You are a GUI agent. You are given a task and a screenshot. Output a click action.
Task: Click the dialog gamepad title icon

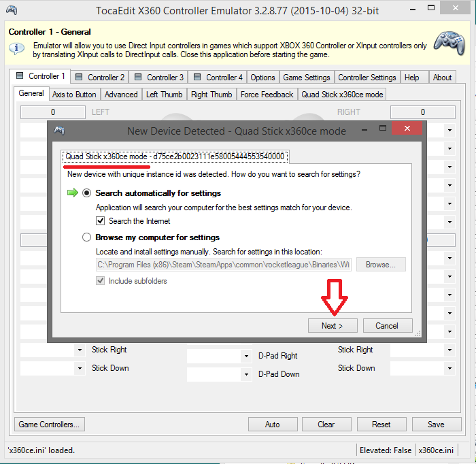(x=59, y=131)
